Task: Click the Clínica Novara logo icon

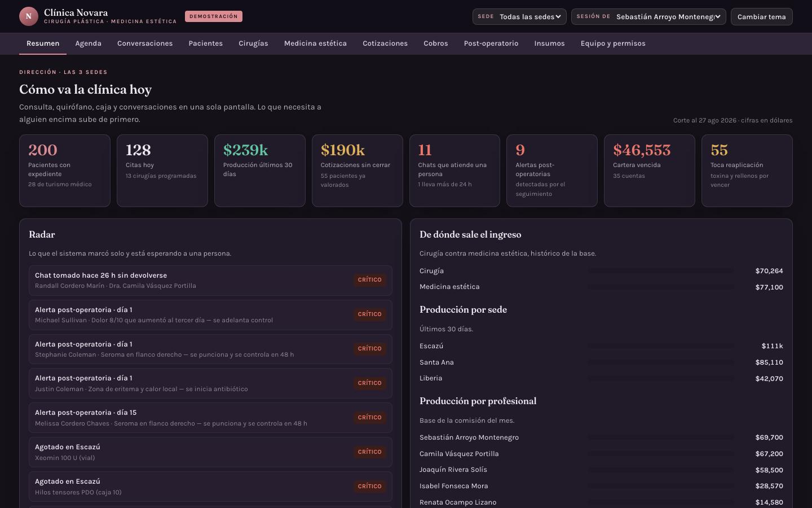Action: click(x=29, y=16)
